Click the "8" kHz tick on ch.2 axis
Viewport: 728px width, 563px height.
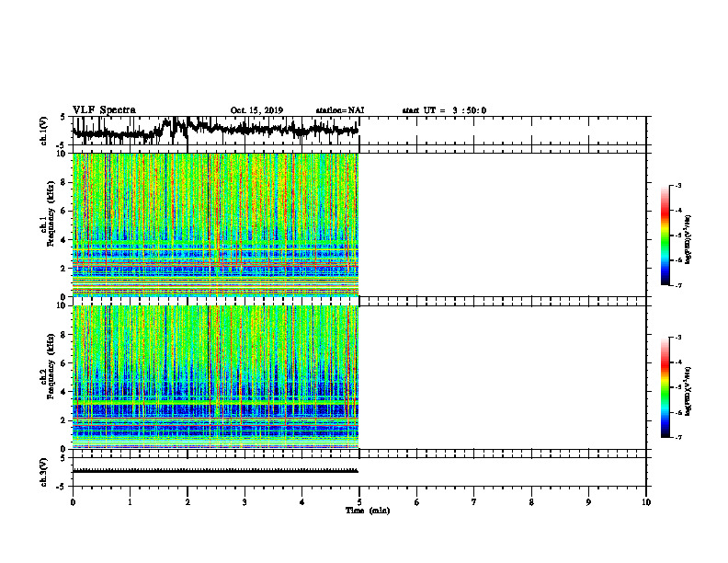coord(64,335)
